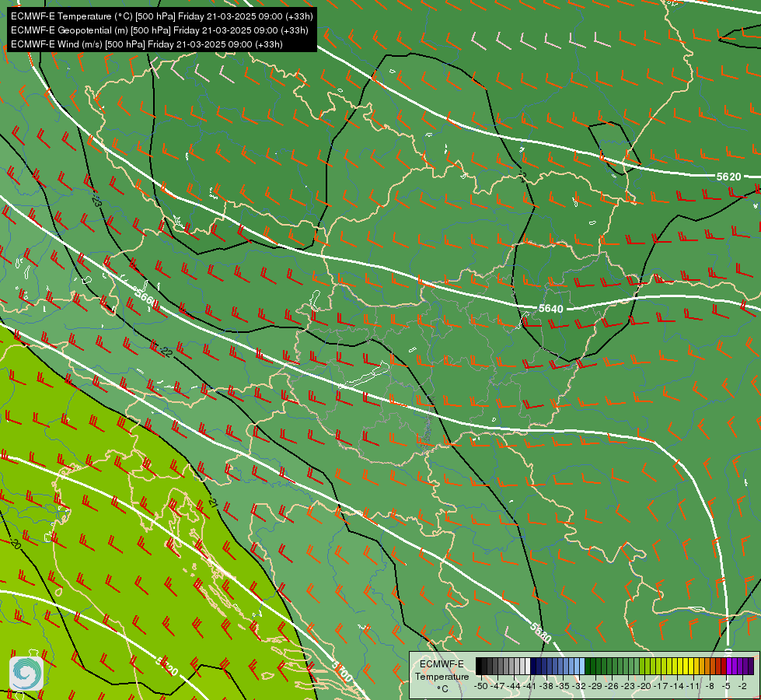The image size is (761, 700).
Task: Click the -17 legend scale value
Action: [x=661, y=686]
